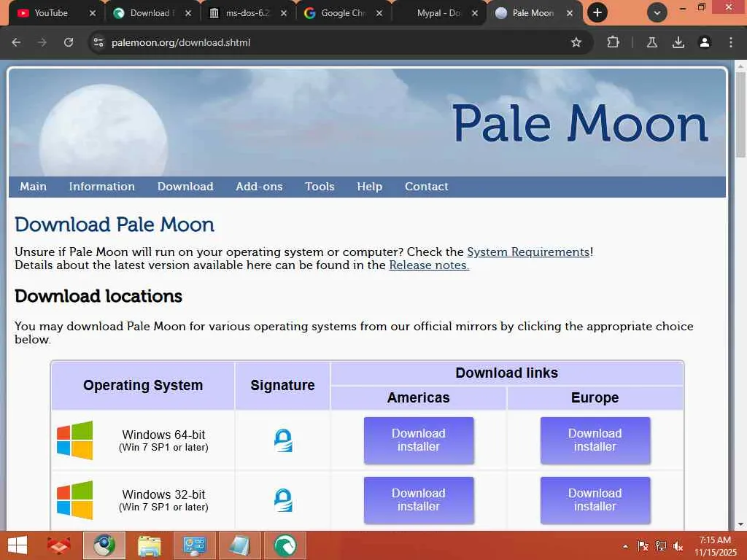Open the green swirl browser taskbar icon

tap(285, 545)
